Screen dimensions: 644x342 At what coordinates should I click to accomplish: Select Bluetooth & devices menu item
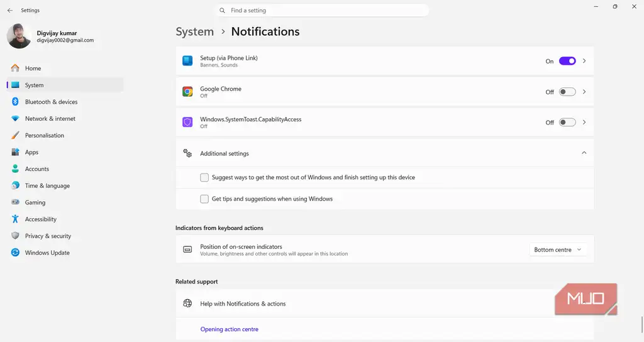(65, 102)
